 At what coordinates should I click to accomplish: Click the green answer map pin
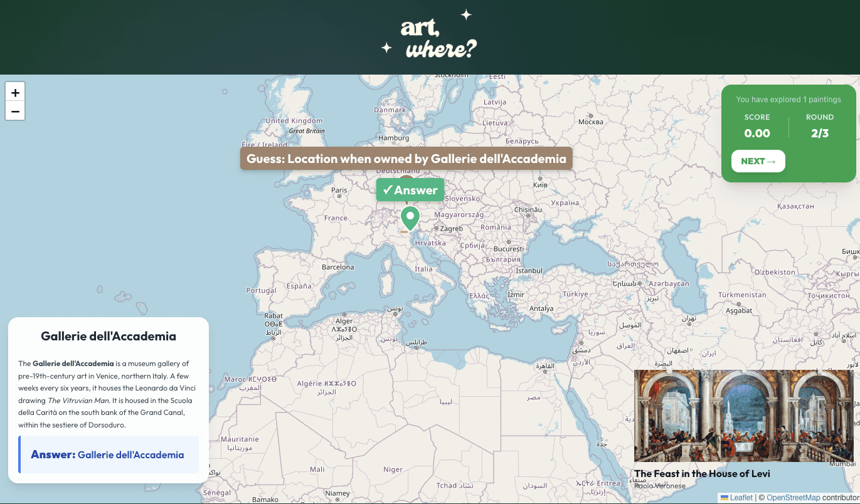click(410, 219)
